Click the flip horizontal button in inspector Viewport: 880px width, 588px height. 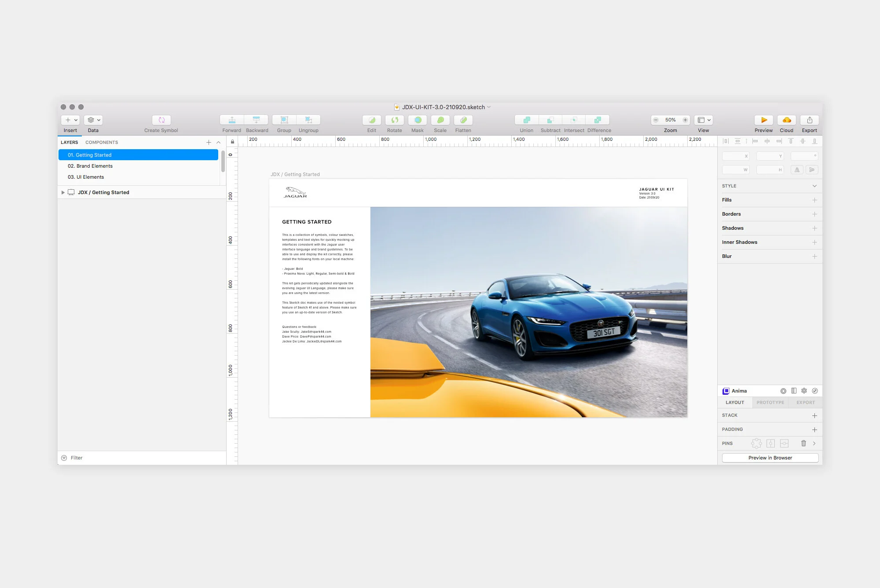coord(797,169)
